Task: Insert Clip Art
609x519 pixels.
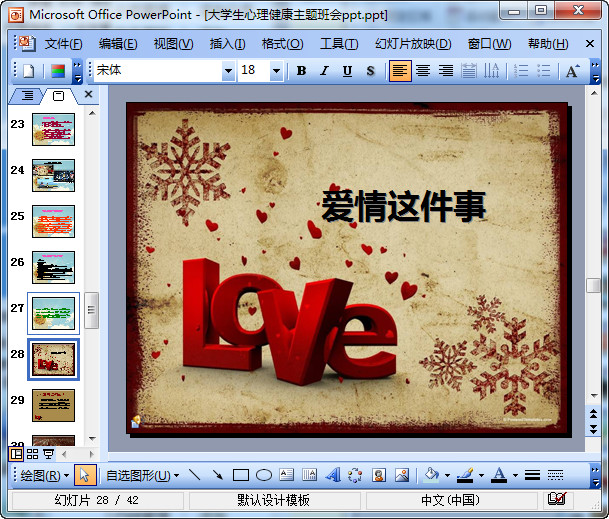Action: tap(379, 475)
